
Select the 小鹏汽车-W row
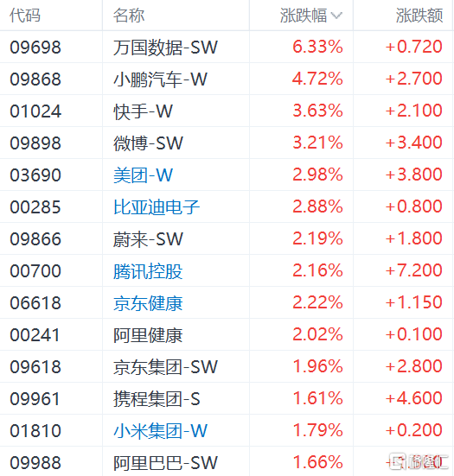coord(227,79)
